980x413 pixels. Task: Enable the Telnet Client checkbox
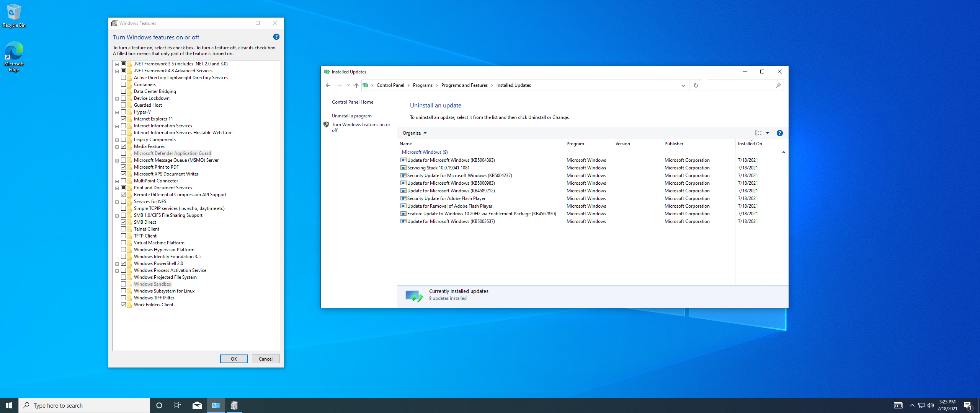(x=124, y=229)
